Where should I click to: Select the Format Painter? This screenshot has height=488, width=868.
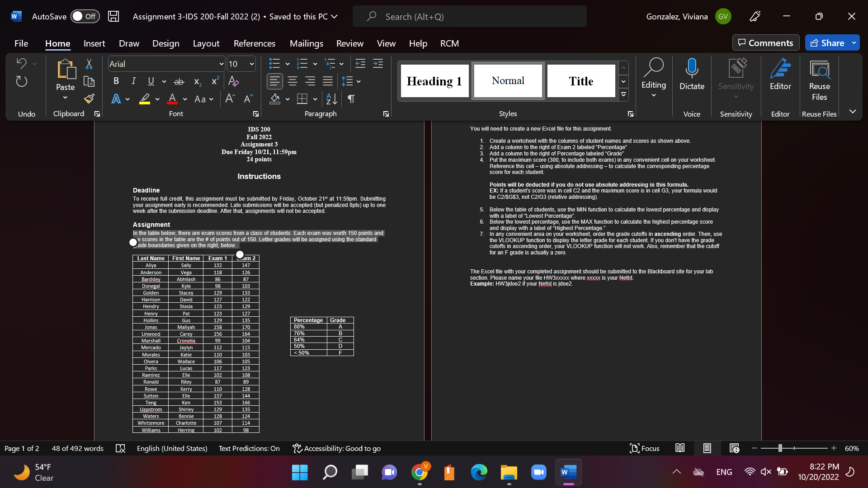(89, 99)
